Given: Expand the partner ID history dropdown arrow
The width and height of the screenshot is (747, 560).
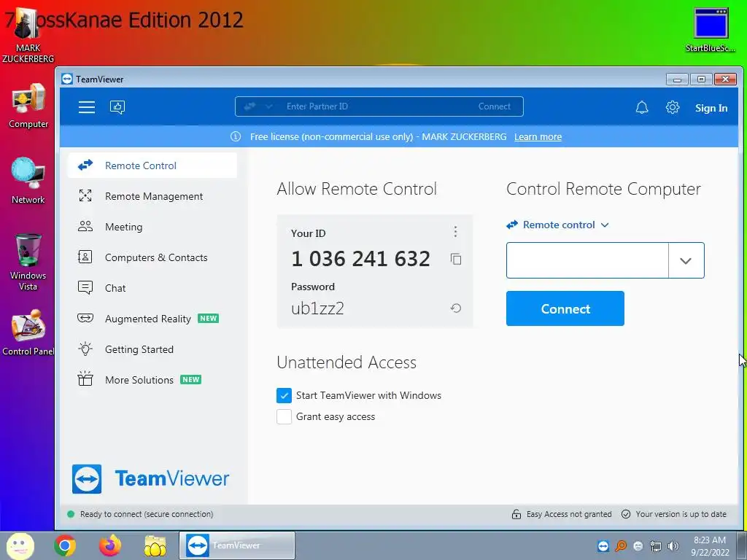Looking at the screenshot, I should click(686, 260).
